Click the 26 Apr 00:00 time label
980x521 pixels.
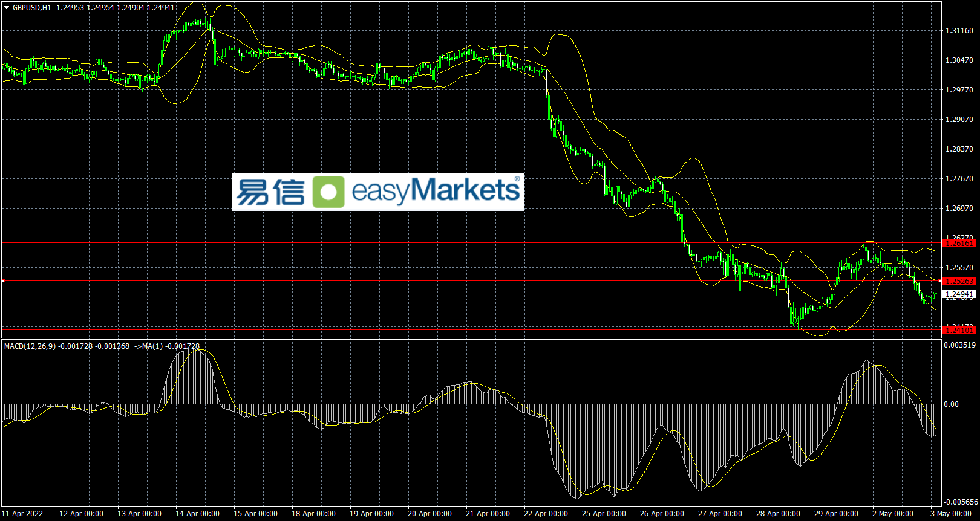(x=662, y=514)
